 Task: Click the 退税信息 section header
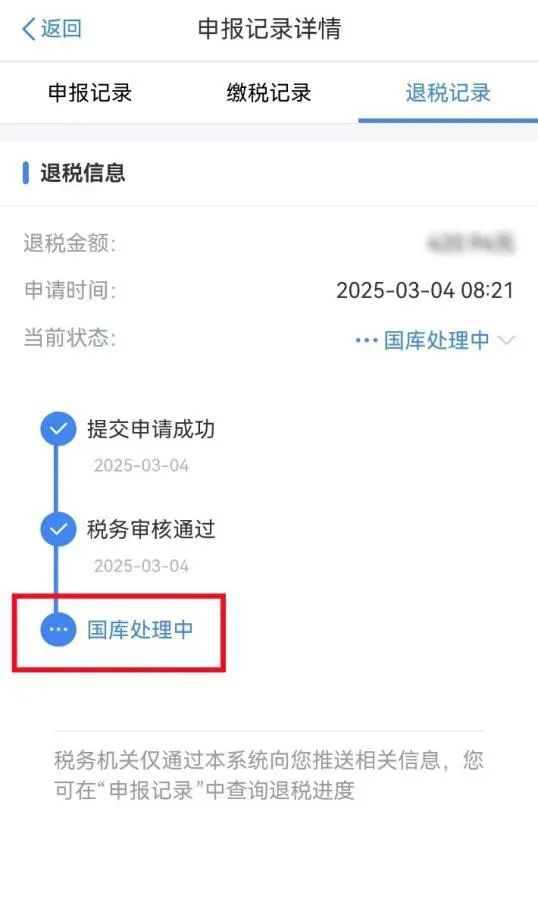click(x=83, y=173)
